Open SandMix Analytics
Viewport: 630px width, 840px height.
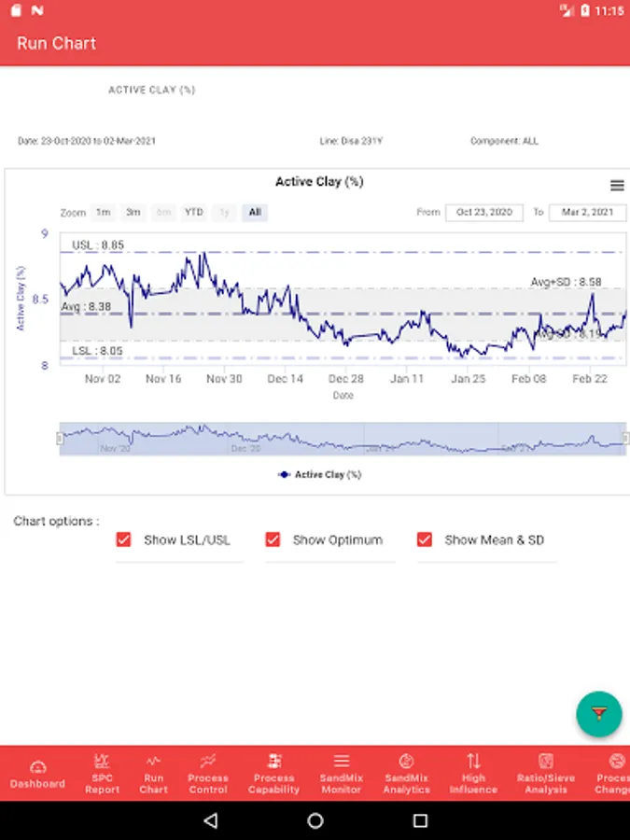pyautogui.click(x=406, y=774)
